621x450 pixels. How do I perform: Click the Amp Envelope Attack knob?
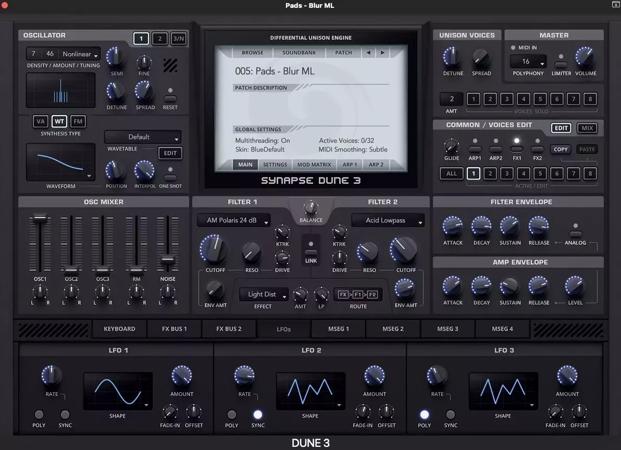point(452,284)
